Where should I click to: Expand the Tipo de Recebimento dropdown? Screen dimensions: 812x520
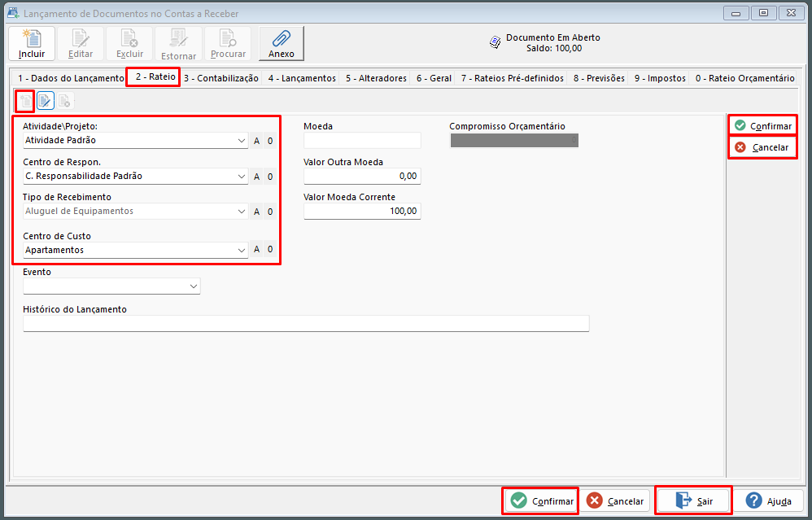242,212
